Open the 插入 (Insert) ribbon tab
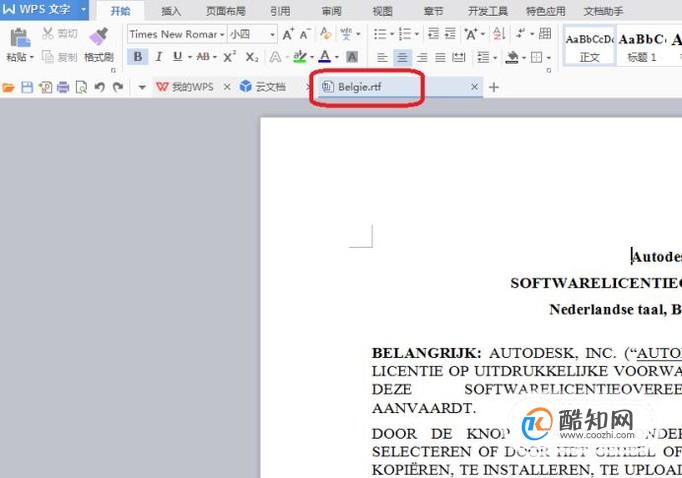The image size is (682, 478). point(171,11)
